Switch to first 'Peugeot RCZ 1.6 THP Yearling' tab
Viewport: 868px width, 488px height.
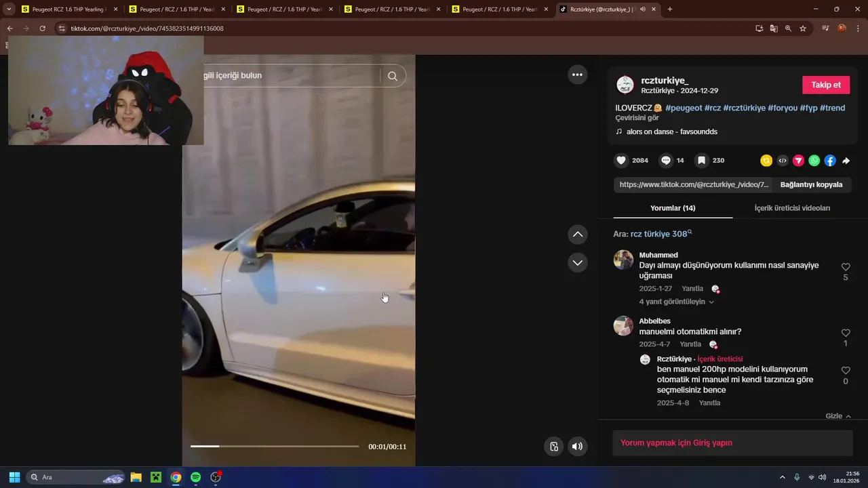(x=68, y=9)
